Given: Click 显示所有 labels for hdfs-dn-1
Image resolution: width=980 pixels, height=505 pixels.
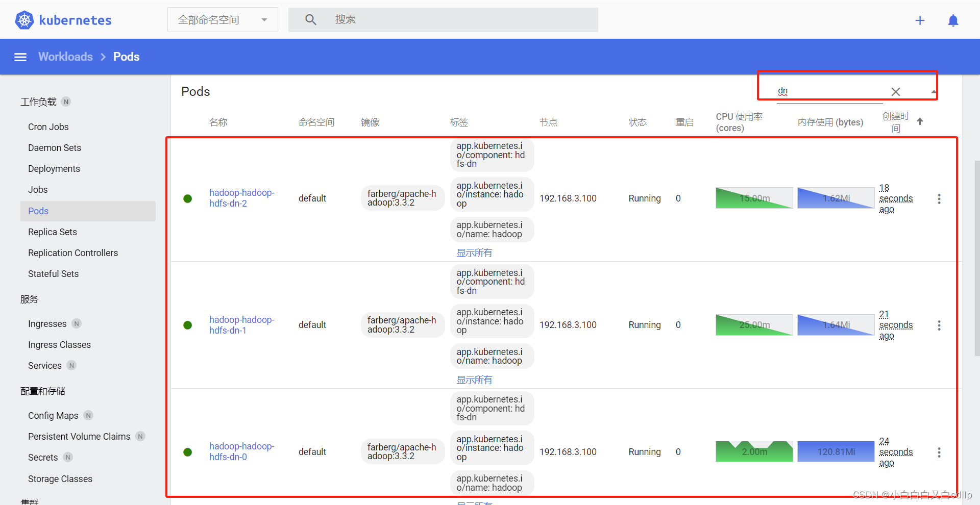Looking at the screenshot, I should click(474, 380).
